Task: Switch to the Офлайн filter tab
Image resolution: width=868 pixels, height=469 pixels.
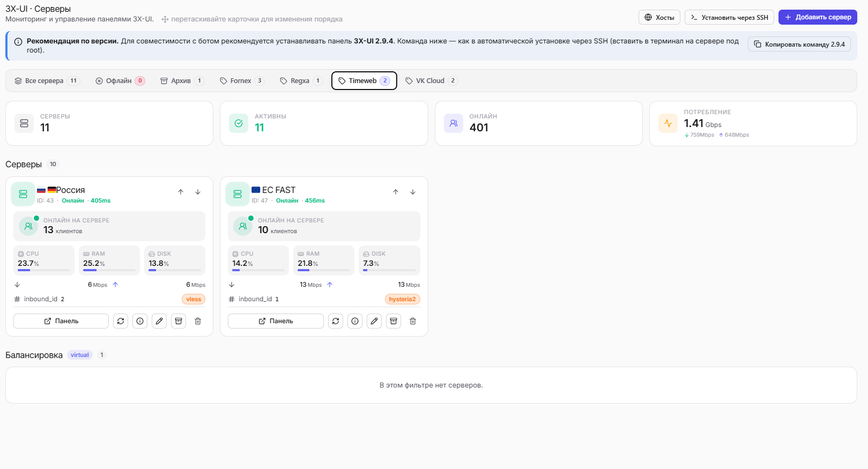Action: 120,81
